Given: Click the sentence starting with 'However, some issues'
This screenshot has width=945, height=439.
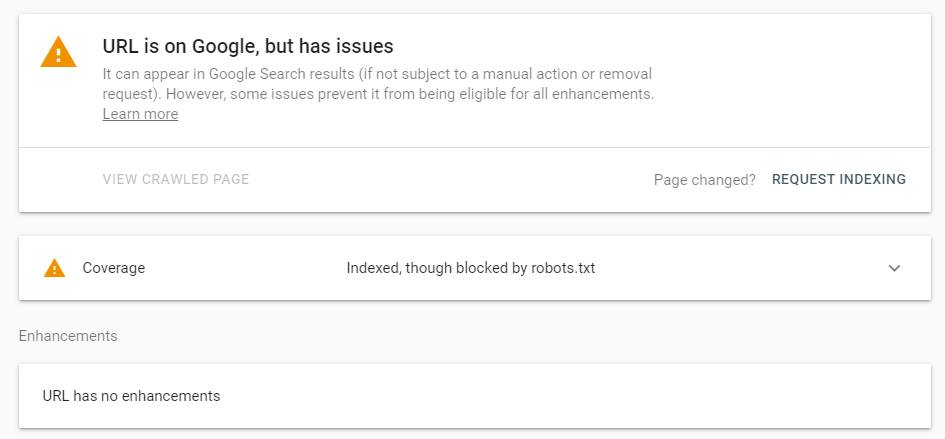Looking at the screenshot, I should pyautogui.click(x=409, y=94).
